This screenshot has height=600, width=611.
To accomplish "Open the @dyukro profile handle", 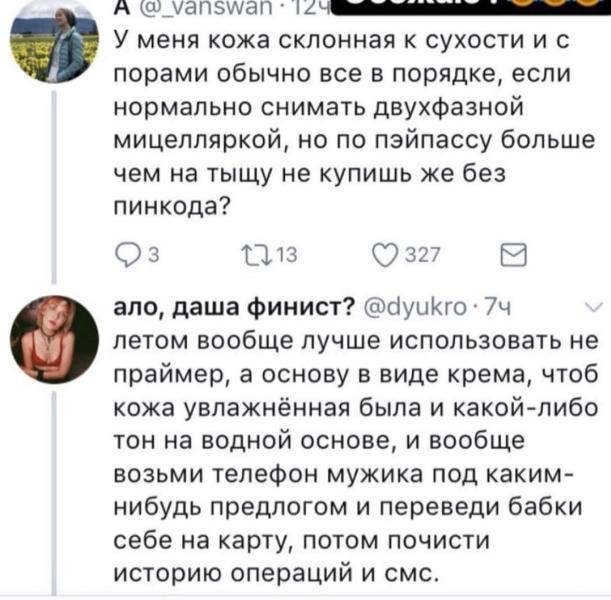I will click(415, 308).
